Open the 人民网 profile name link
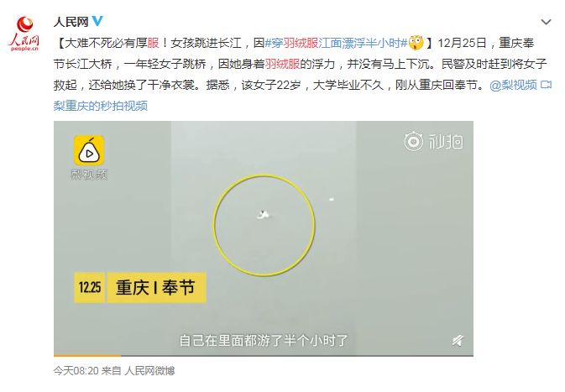Image resolution: width=565 pixels, height=392 pixels. (71, 22)
